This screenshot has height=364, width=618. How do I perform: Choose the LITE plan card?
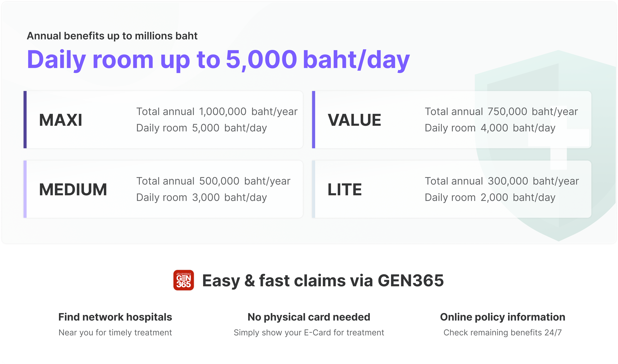click(x=452, y=189)
